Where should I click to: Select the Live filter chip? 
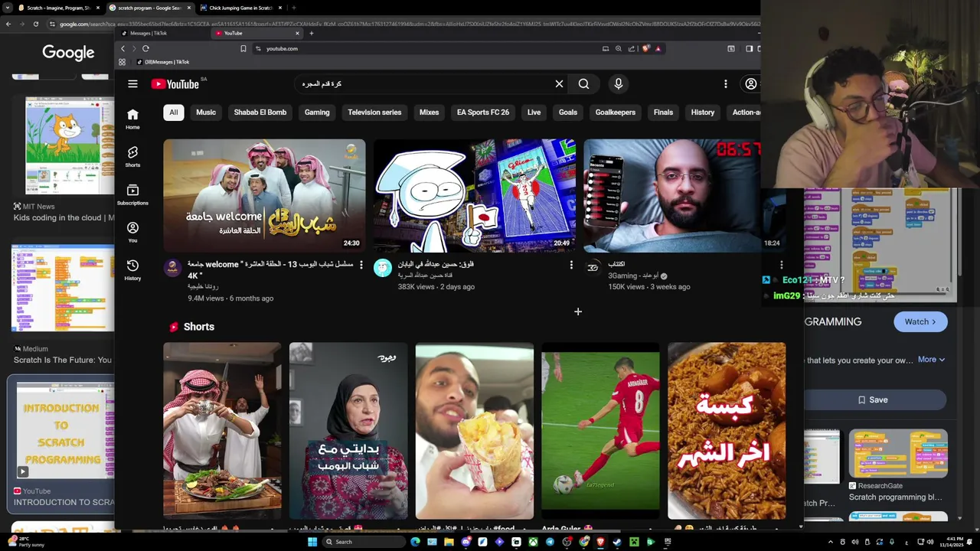pos(534,112)
